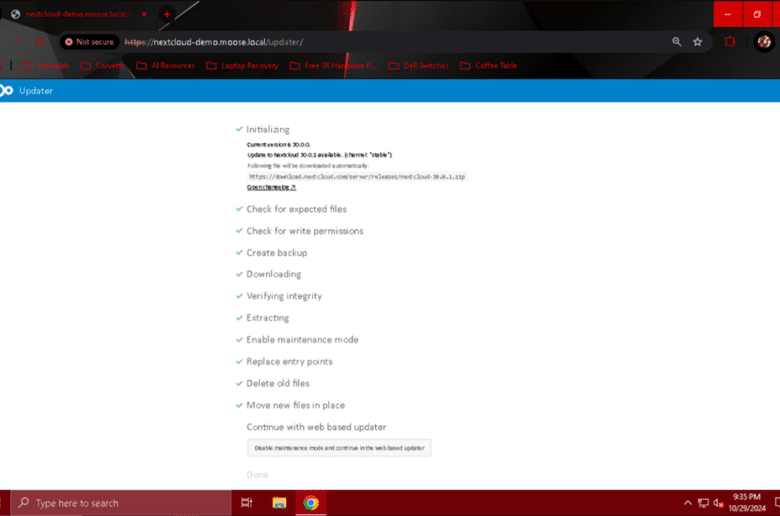Restore down the Chrome window

(x=757, y=14)
